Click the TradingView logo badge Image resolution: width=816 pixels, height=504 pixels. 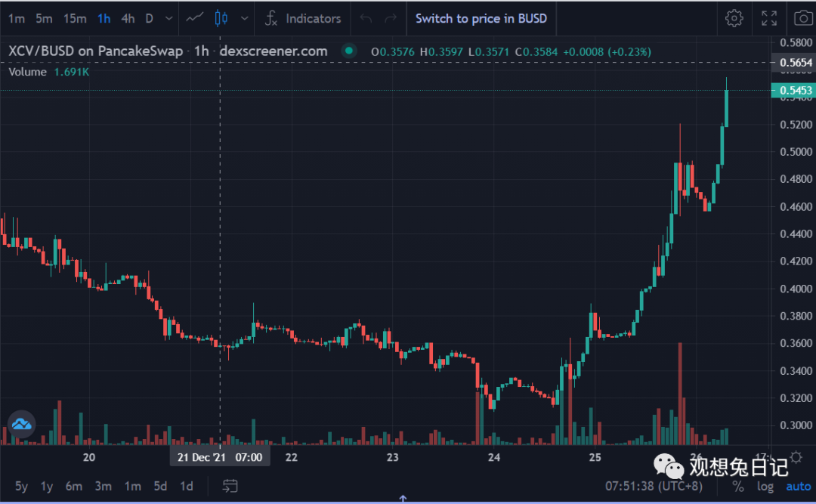point(21,425)
